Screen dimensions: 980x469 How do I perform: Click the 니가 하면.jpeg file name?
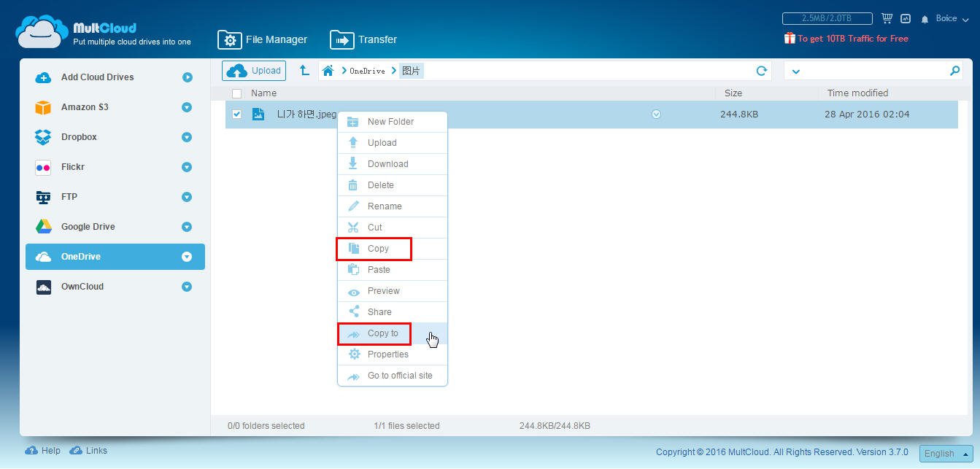(306, 115)
